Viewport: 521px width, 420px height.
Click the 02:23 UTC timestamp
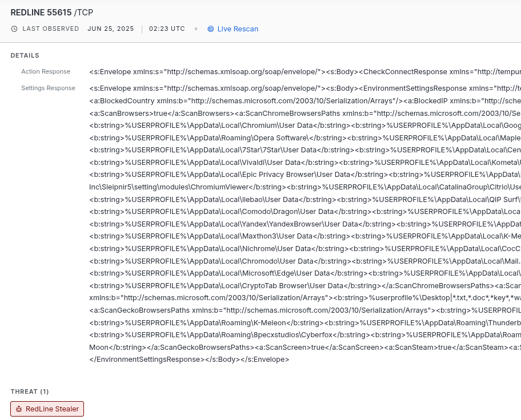pos(167,29)
